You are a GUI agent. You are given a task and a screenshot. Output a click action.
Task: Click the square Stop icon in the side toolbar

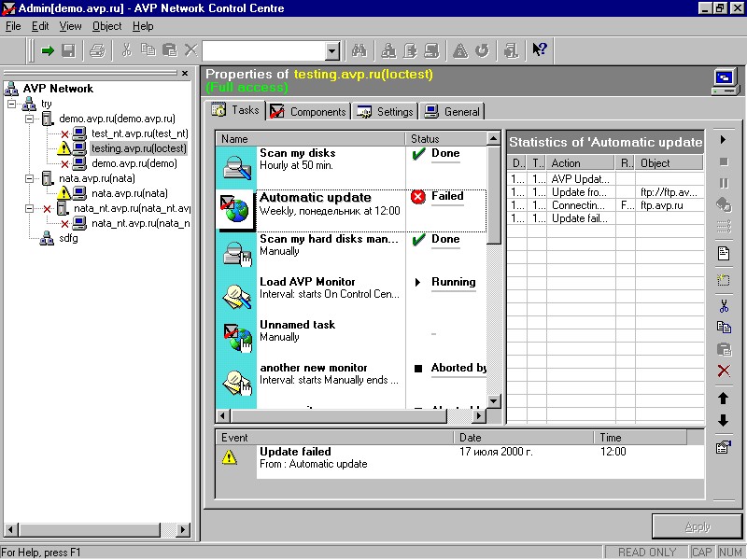coord(724,161)
